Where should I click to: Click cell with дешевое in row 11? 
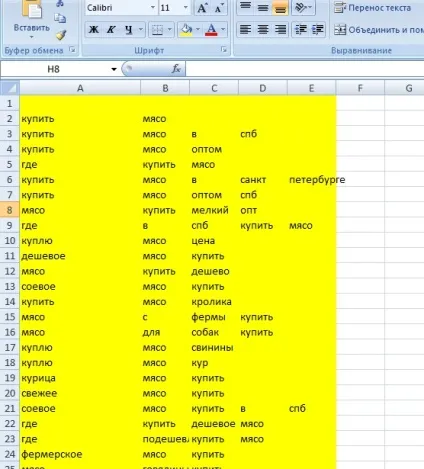[80, 256]
